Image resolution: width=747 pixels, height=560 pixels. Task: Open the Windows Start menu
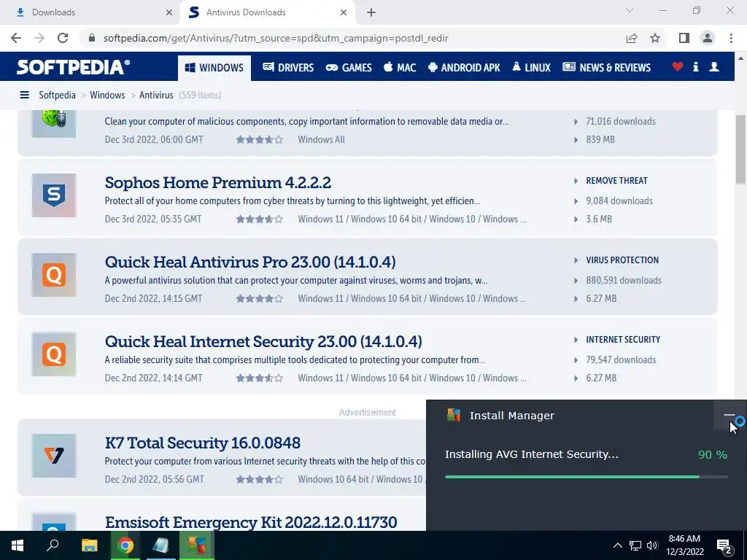click(x=18, y=545)
